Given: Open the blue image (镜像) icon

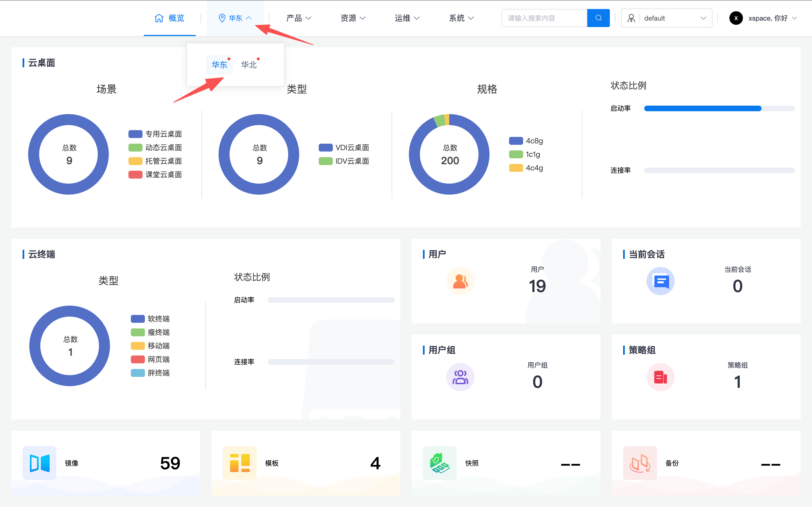Looking at the screenshot, I should click(39, 463).
